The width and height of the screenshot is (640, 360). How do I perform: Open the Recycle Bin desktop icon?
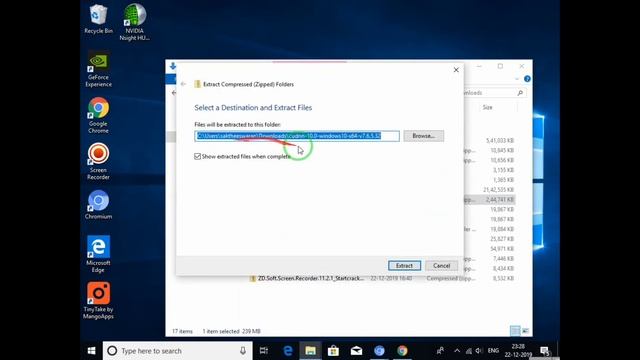[98, 19]
